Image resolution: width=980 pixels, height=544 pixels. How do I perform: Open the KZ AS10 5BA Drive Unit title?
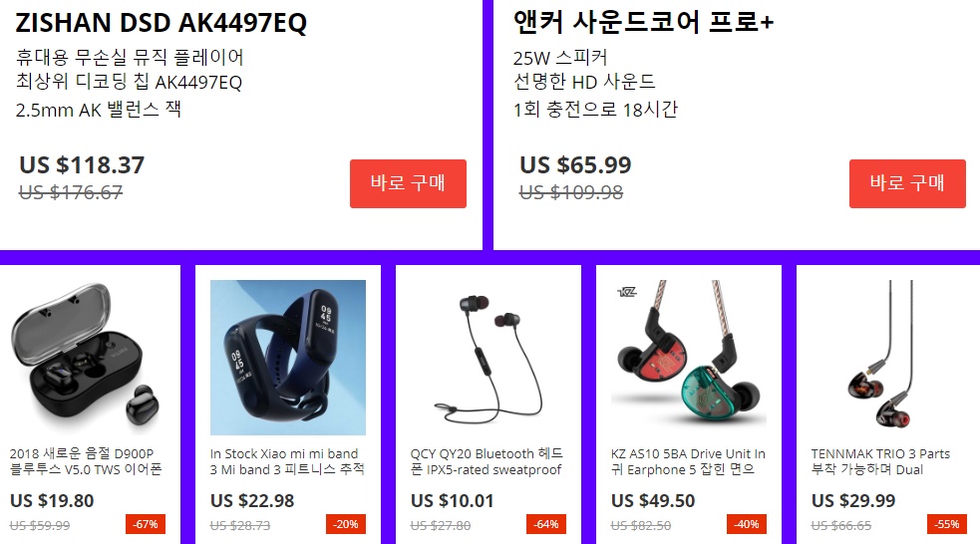click(688, 461)
